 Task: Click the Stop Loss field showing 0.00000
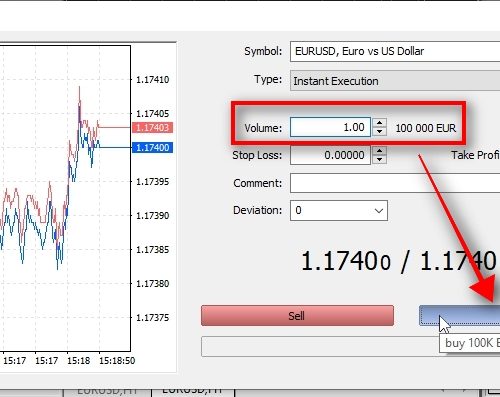(x=330, y=155)
